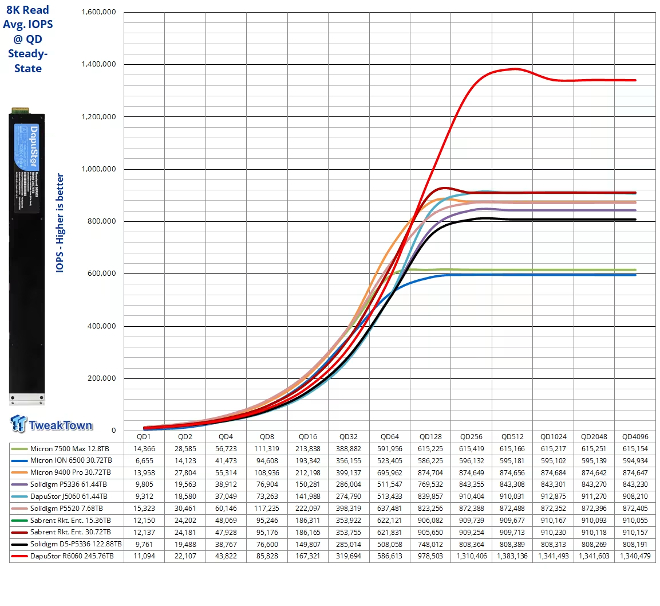Click the QD64 column header
The image size is (660, 606).
point(390,437)
